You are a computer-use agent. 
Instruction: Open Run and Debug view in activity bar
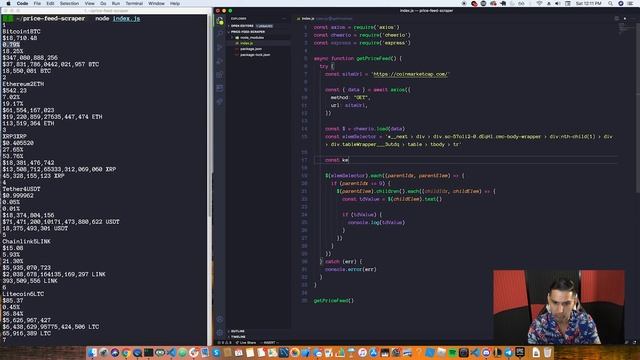click(220, 61)
